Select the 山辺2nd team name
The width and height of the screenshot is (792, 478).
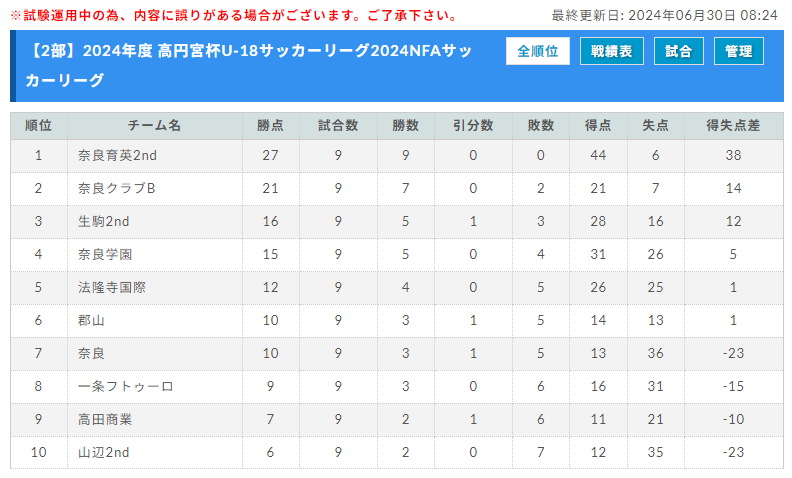point(104,452)
